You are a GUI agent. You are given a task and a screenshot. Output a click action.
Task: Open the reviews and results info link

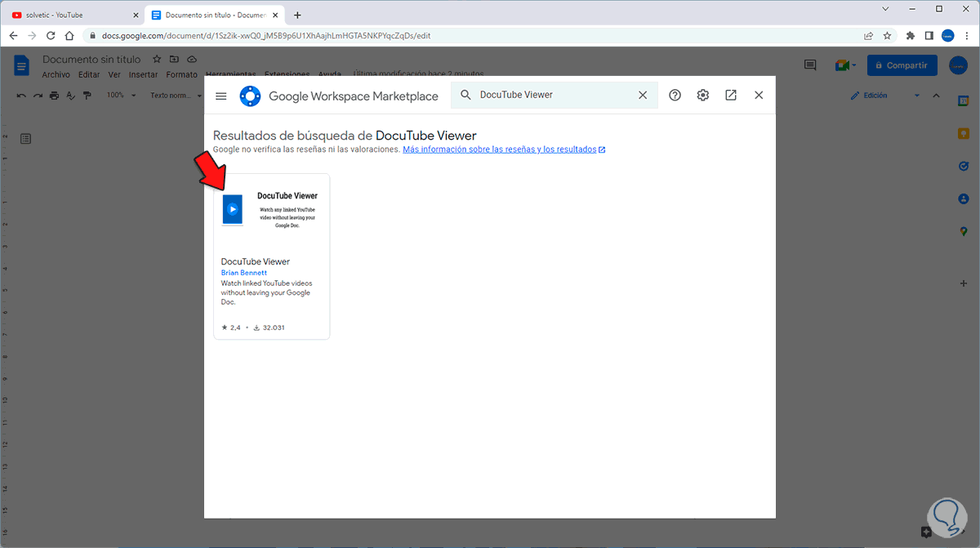(504, 150)
